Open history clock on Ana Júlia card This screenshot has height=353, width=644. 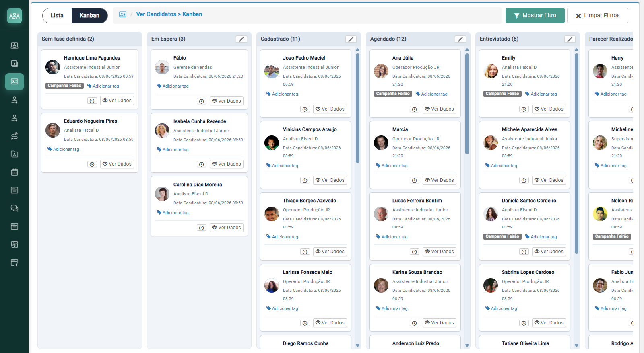[x=415, y=109]
